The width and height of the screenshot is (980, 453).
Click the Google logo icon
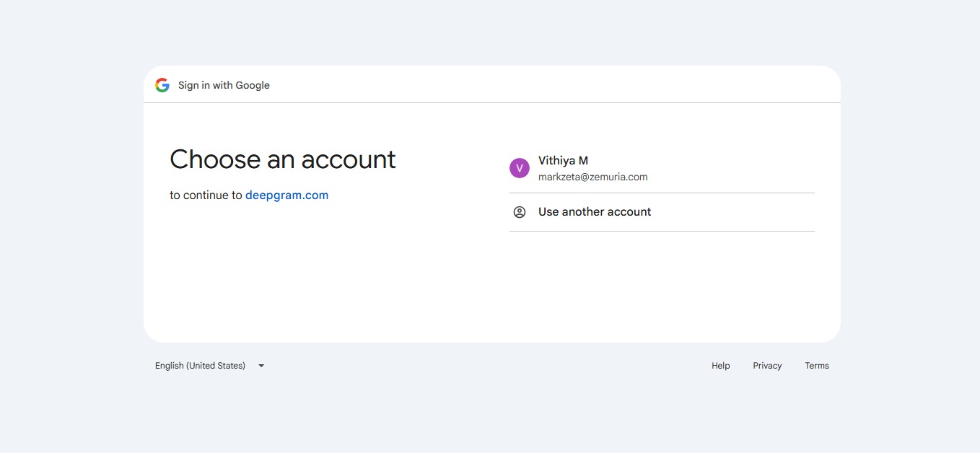click(162, 85)
